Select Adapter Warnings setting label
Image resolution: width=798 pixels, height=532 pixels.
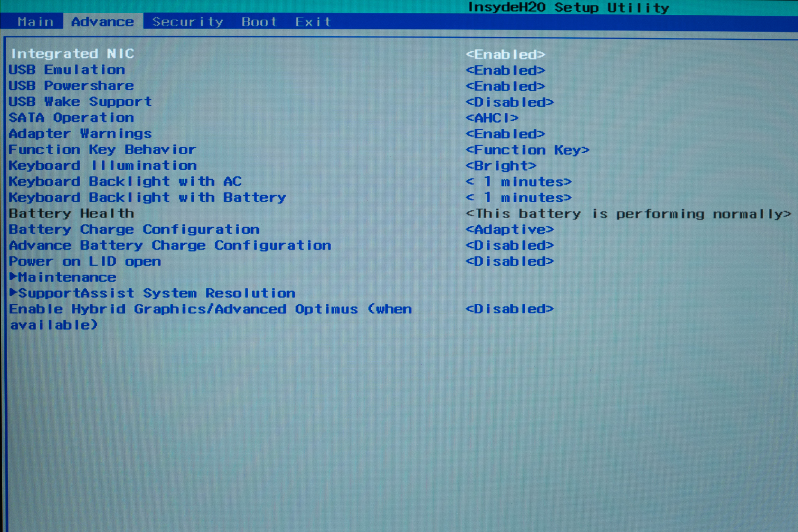point(80,134)
